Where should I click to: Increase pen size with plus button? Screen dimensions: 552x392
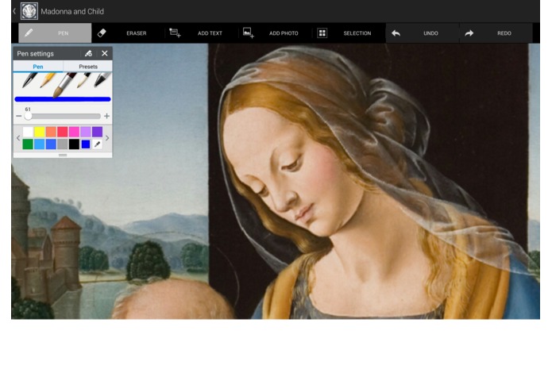(106, 116)
